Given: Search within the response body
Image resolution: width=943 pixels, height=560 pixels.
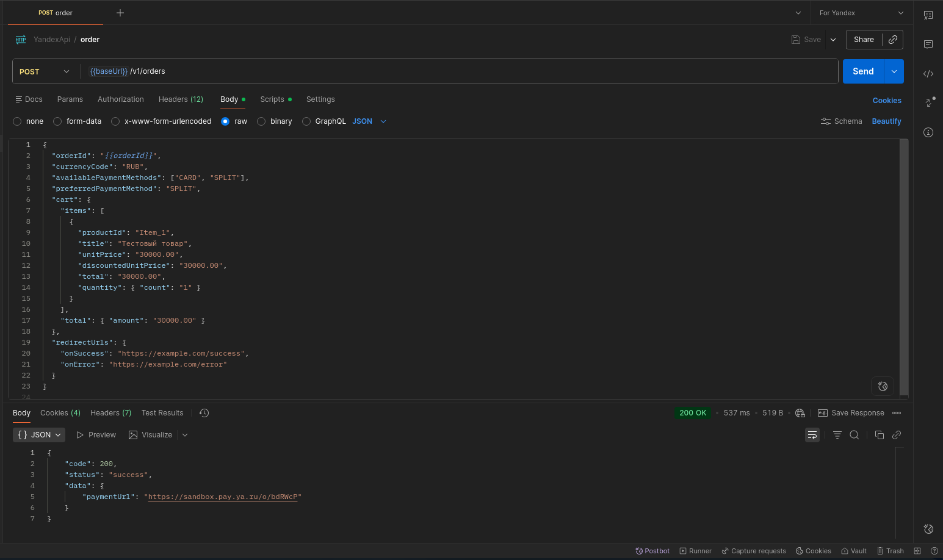Looking at the screenshot, I should 854,435.
